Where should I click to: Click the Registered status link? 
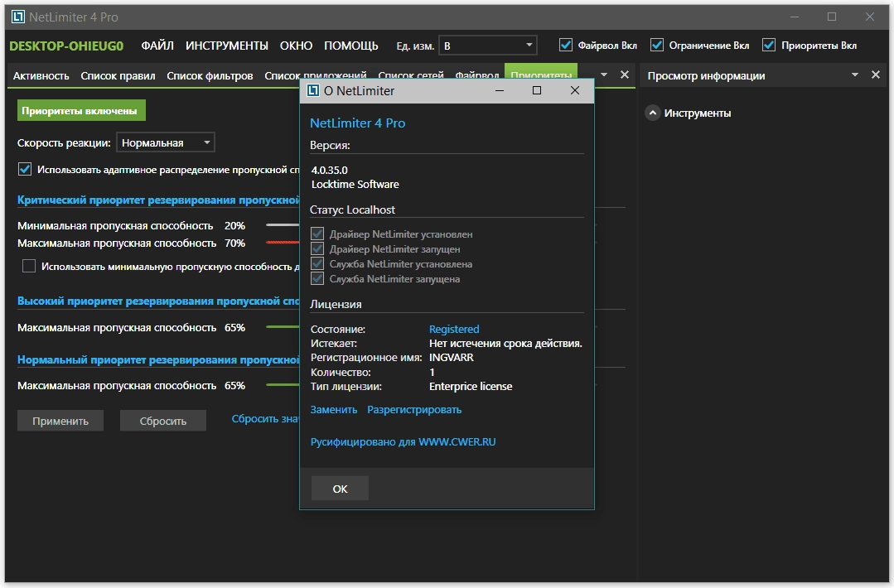454,329
